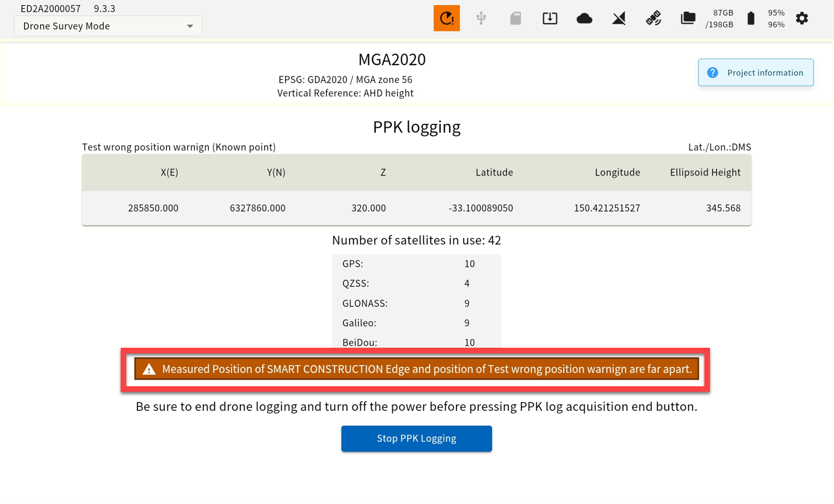Open the download icon in toolbar
This screenshot has height=504, width=834.
tap(550, 18)
